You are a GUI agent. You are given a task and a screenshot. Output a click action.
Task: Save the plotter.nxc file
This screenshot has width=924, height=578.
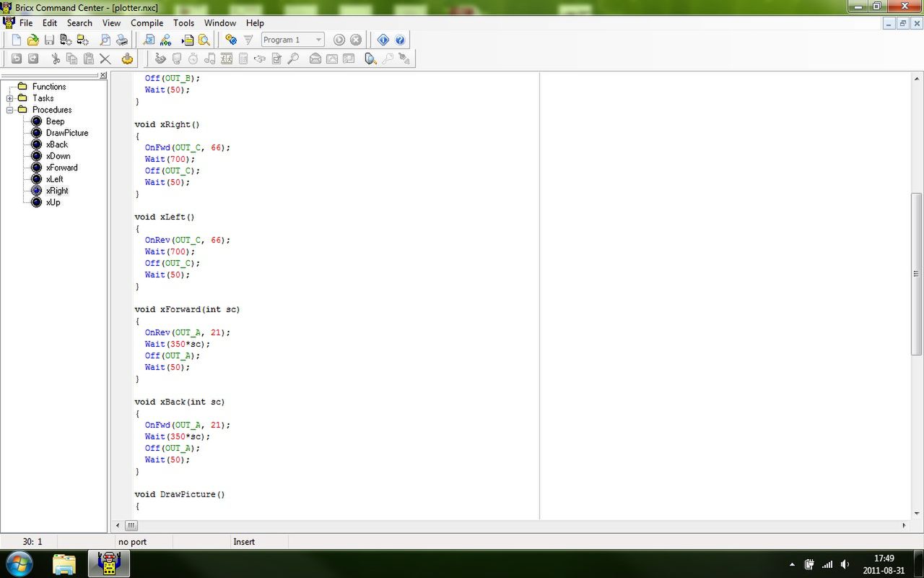pos(48,40)
